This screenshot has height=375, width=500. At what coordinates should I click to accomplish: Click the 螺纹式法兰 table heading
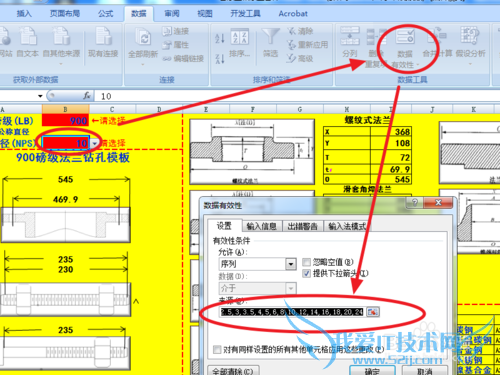367,120
